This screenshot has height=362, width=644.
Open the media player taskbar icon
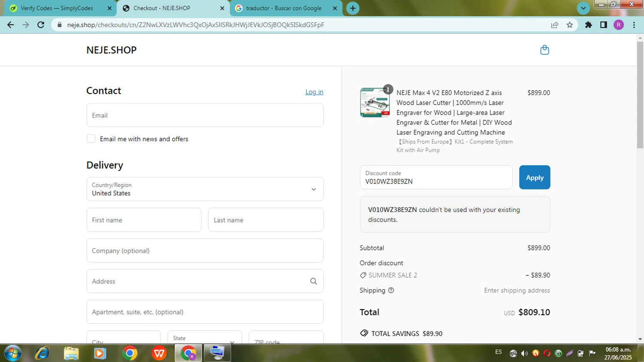tap(100, 353)
